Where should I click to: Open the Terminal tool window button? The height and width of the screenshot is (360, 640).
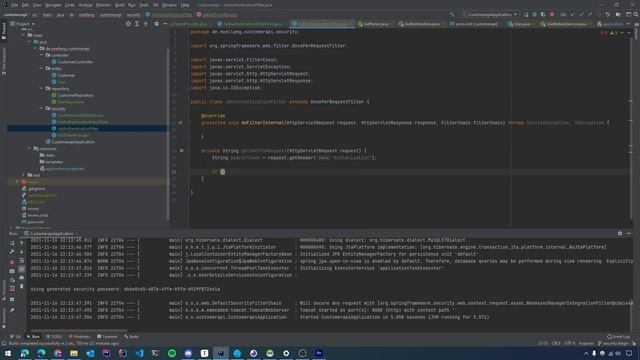(x=107, y=337)
